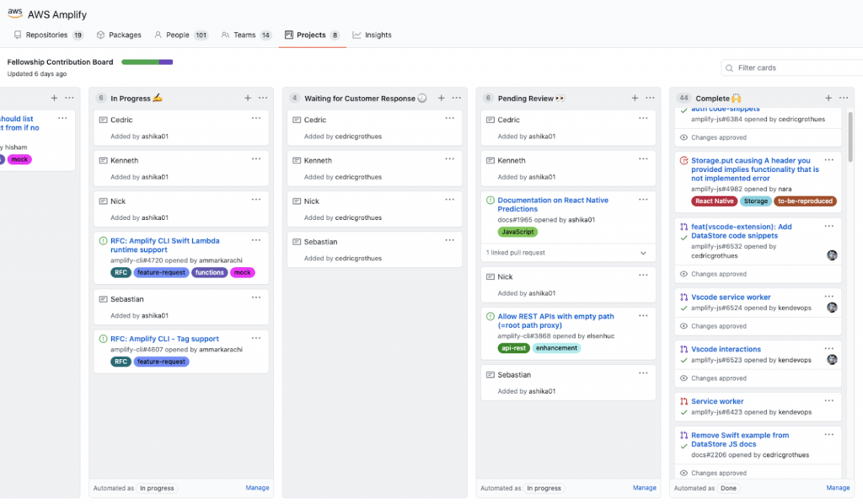Click avatar on feat(vscode-extension) card
The image size is (863, 504).
pyautogui.click(x=832, y=255)
